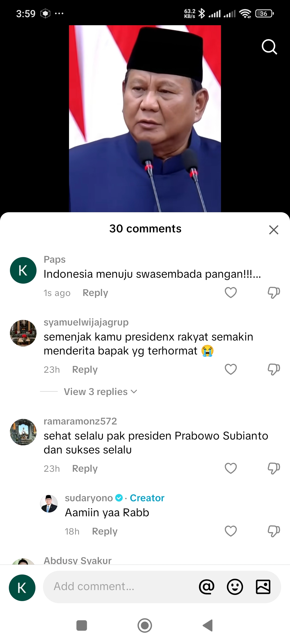
Task: Like ramaramonz572's comment
Action: pos(231,468)
